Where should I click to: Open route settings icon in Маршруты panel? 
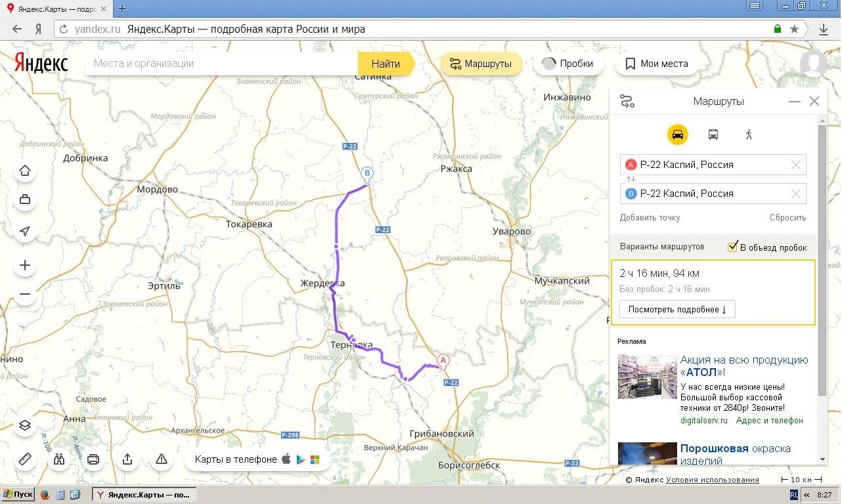click(627, 102)
